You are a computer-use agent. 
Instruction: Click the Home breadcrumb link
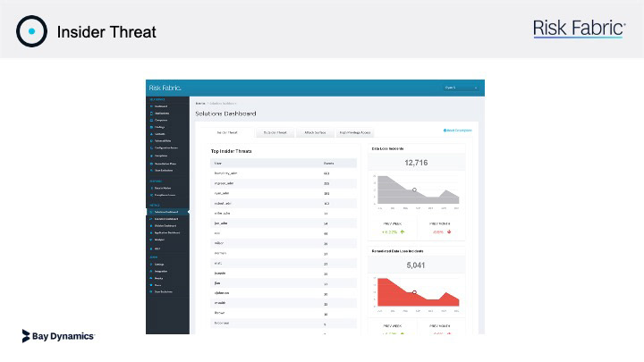click(x=200, y=104)
